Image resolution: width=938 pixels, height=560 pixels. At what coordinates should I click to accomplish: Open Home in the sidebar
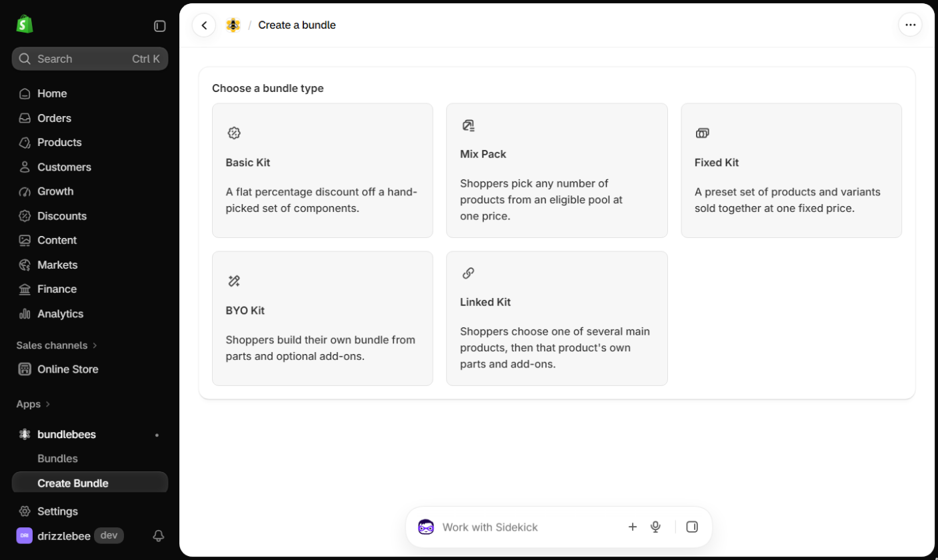click(90, 93)
